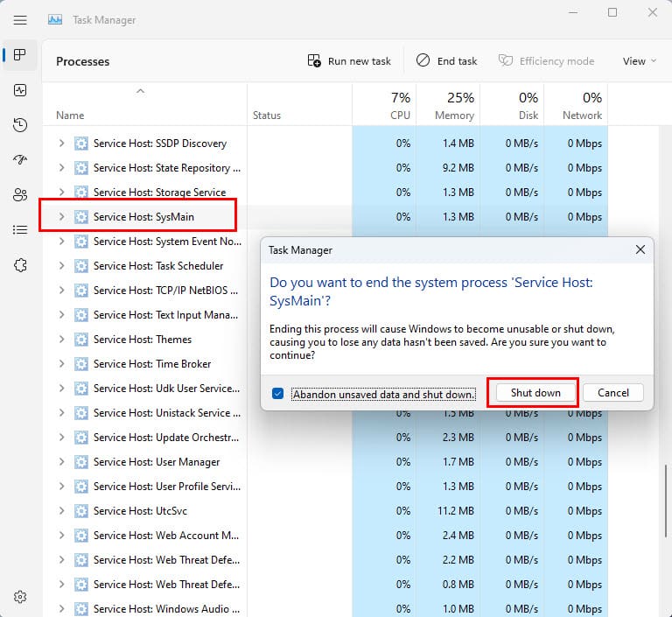Go to the Users page icon
The image size is (672, 617).
pyautogui.click(x=20, y=195)
